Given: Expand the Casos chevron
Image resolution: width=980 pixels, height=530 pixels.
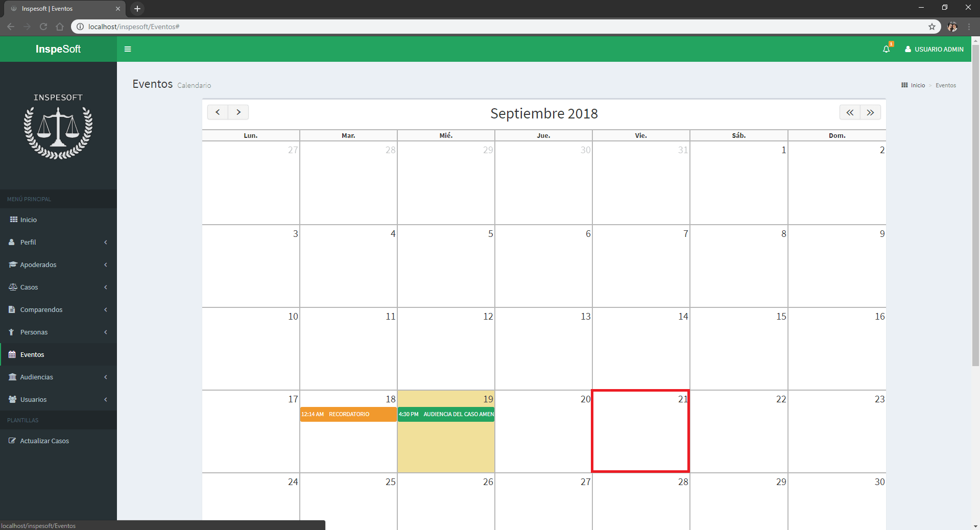Looking at the screenshot, I should pyautogui.click(x=106, y=287).
